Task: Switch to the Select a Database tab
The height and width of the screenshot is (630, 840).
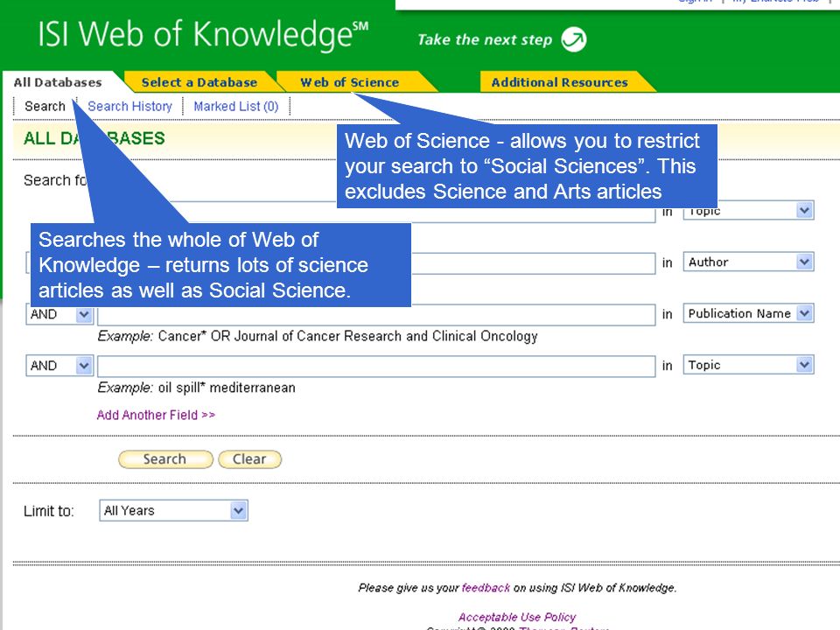Action: coord(199,82)
